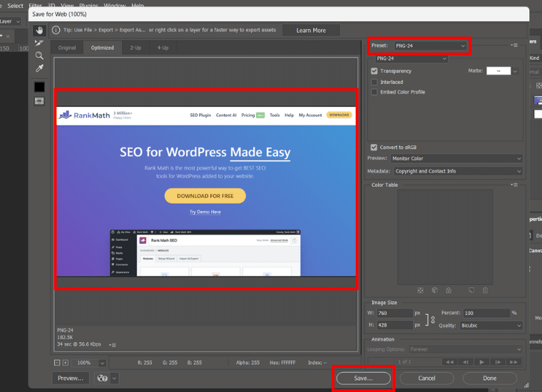542x392 pixels.
Task: Open the Metadata dropdown
Action: [x=458, y=171]
